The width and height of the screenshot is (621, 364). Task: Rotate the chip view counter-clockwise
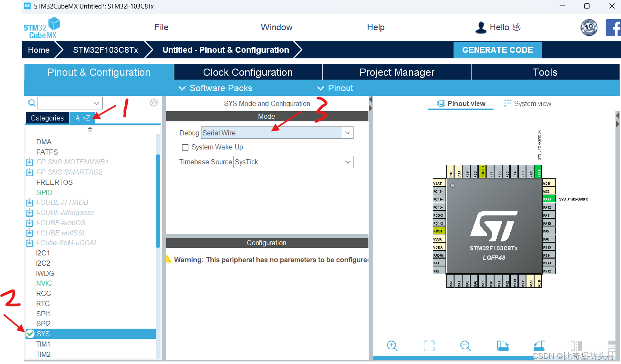point(540,346)
